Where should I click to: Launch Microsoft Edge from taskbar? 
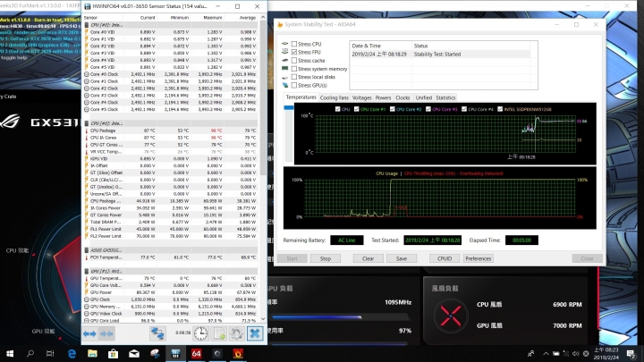[72, 353]
